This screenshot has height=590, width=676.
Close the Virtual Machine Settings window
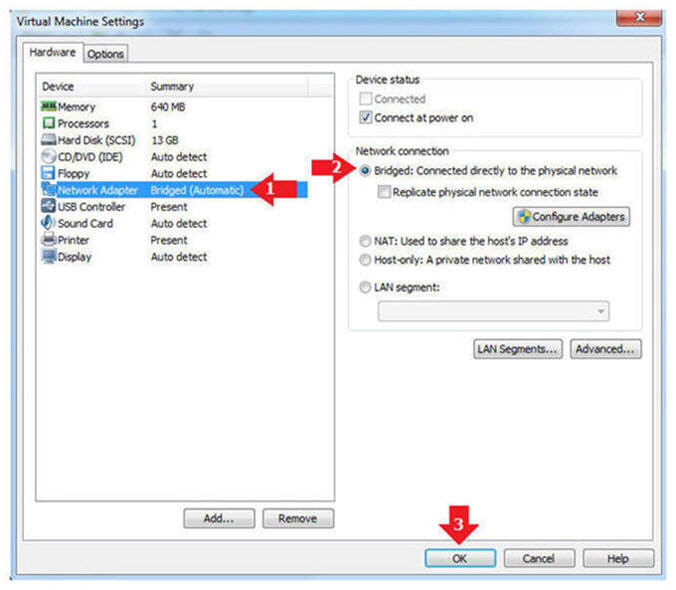click(x=640, y=17)
